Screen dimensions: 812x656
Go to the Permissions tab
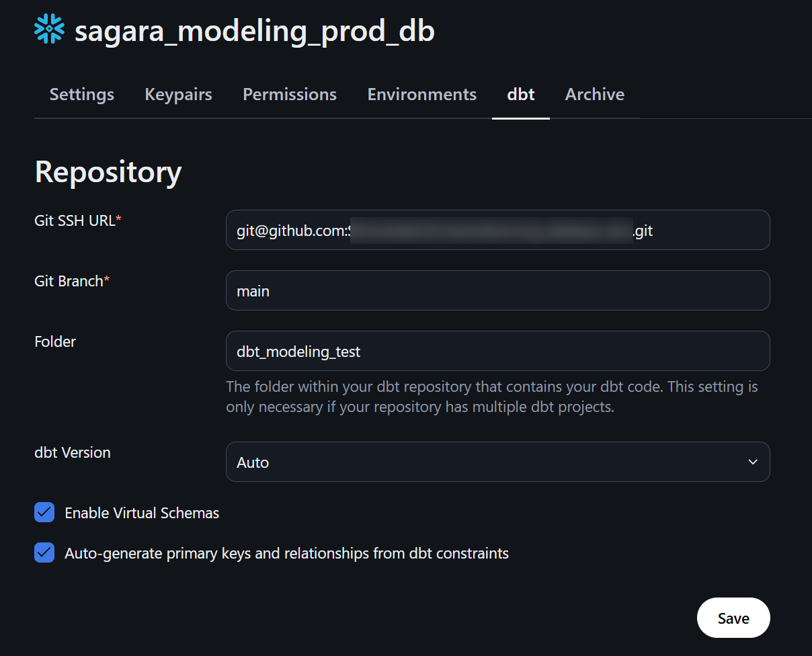[289, 95]
